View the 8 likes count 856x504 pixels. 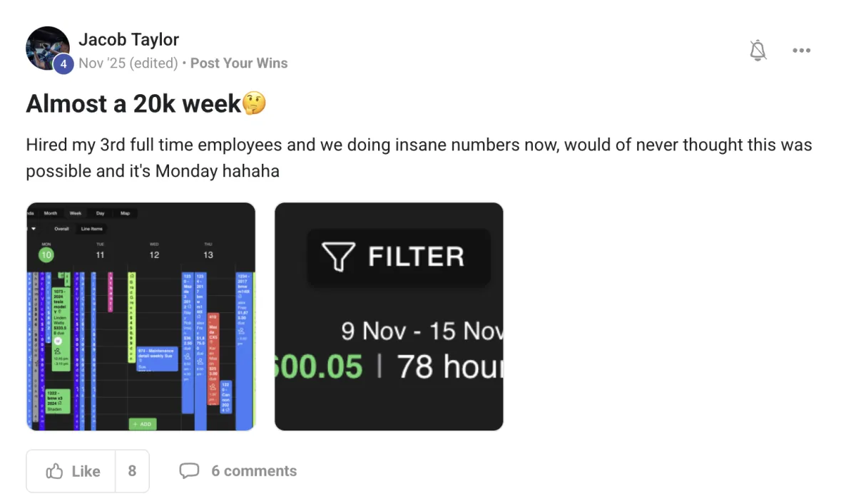[x=132, y=471]
